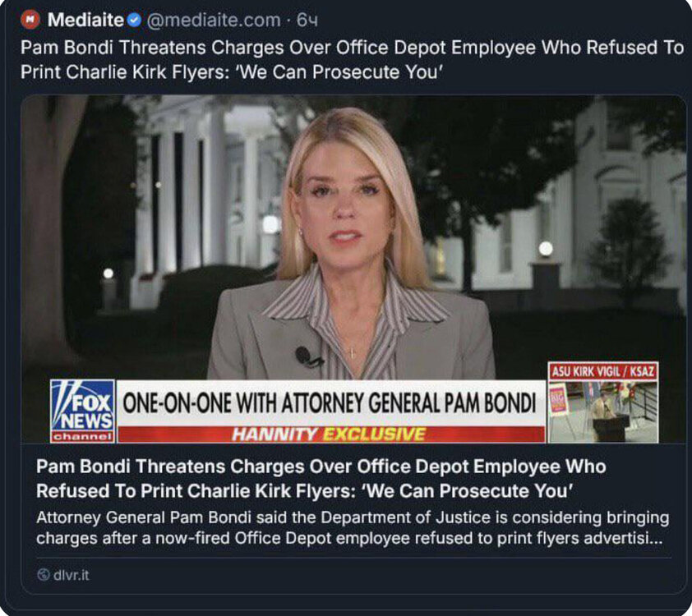The image size is (692, 616).
Task: Open the Mediaite display name
Action: tap(85, 20)
